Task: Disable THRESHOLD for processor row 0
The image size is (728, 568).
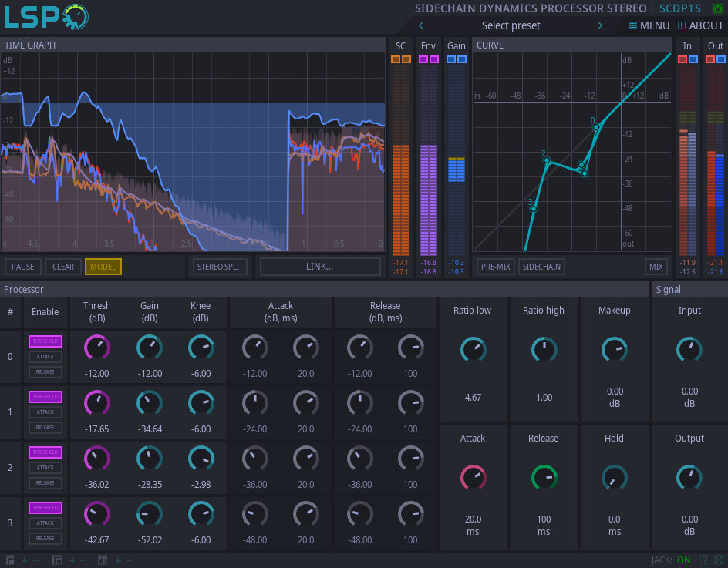Action: (x=45, y=341)
